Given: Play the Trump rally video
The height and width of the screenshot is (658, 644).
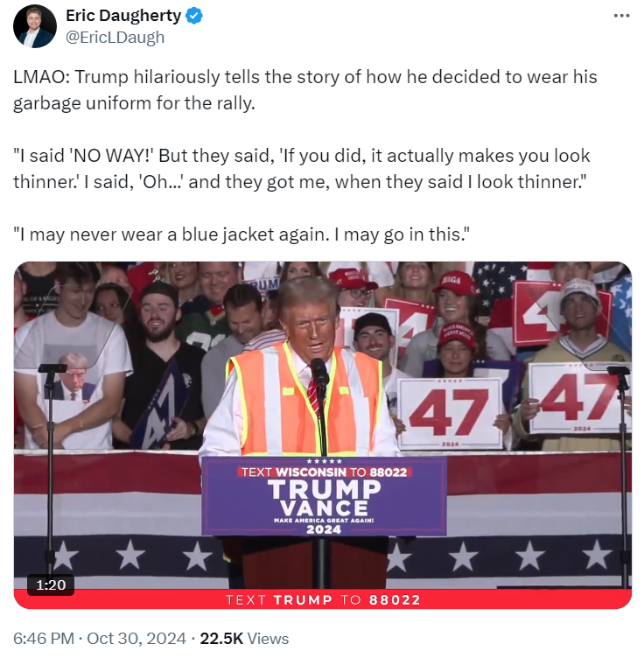Looking at the screenshot, I should click(x=322, y=435).
